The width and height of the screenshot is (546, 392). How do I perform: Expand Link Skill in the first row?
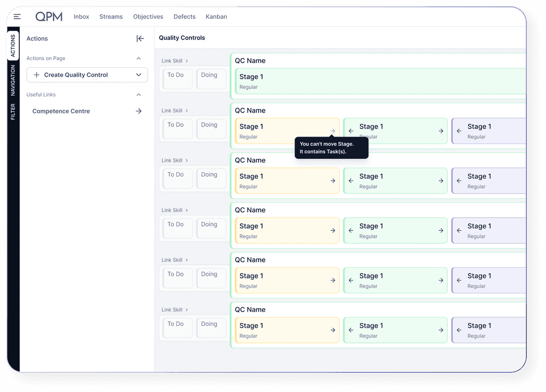coord(175,61)
